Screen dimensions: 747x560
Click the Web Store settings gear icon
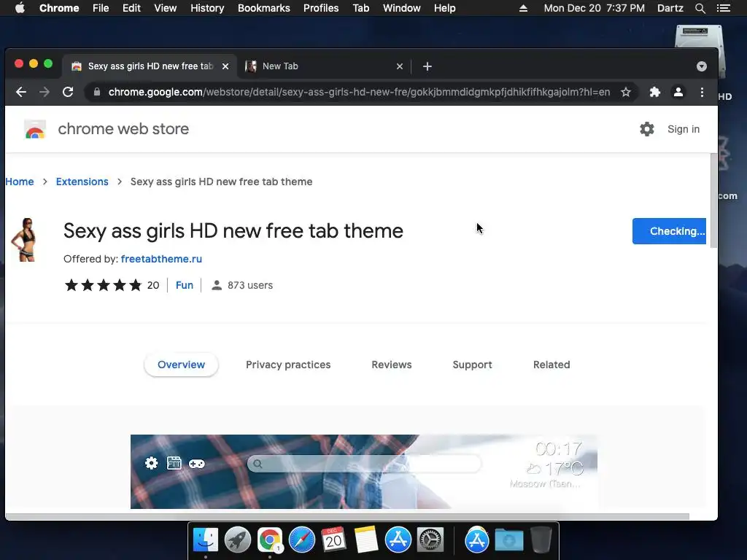pyautogui.click(x=646, y=129)
